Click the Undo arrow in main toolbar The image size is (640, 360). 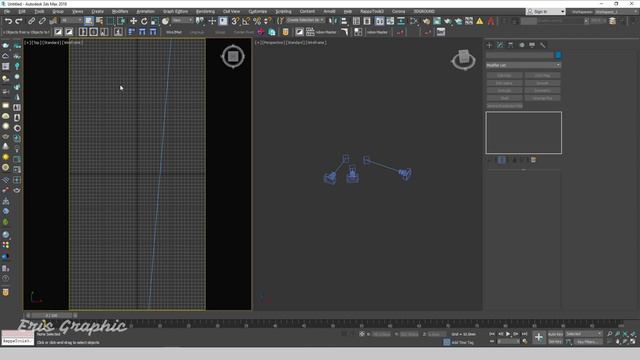point(8,21)
